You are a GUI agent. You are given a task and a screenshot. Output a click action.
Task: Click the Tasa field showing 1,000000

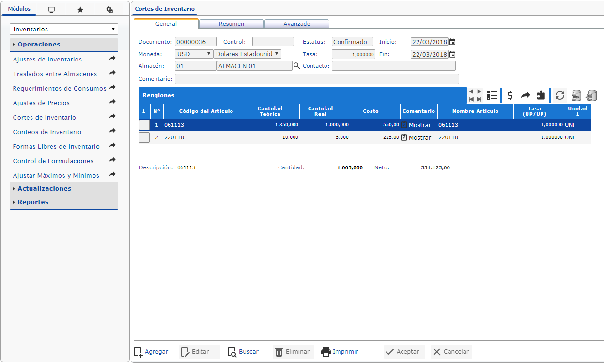tap(353, 54)
